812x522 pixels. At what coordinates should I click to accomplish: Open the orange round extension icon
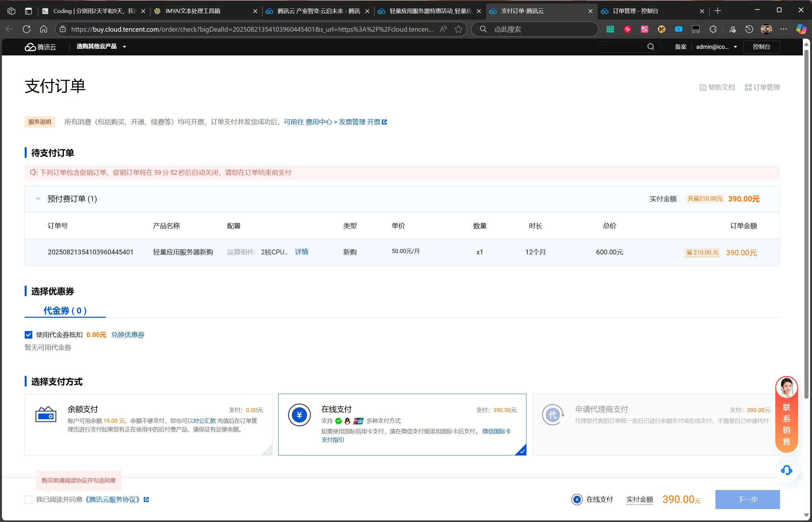[x=661, y=29]
